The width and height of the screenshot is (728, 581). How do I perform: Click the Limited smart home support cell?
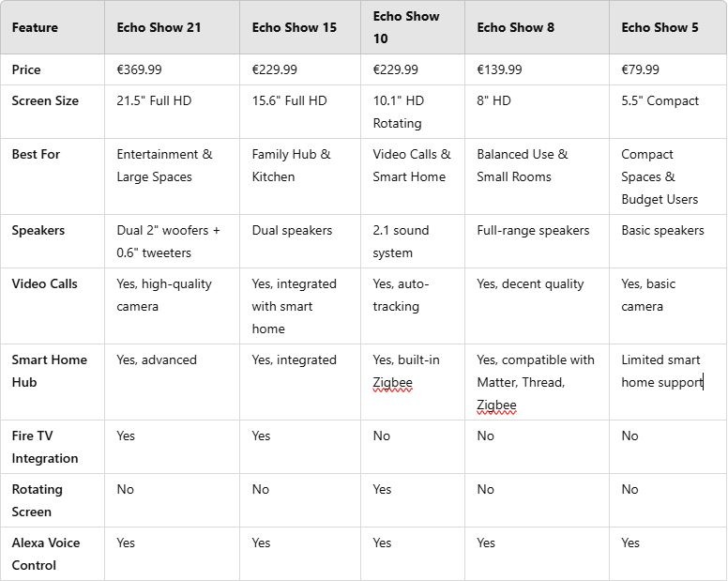pyautogui.click(x=660, y=371)
